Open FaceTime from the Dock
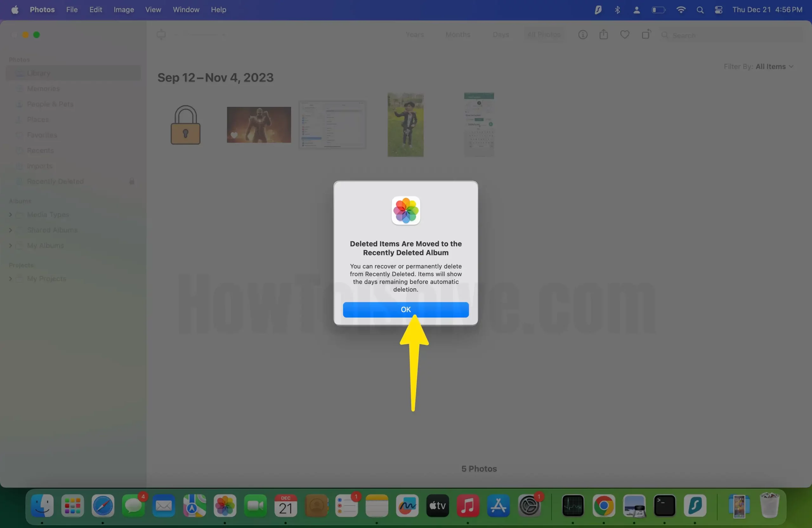This screenshot has height=528, width=812. (255, 505)
